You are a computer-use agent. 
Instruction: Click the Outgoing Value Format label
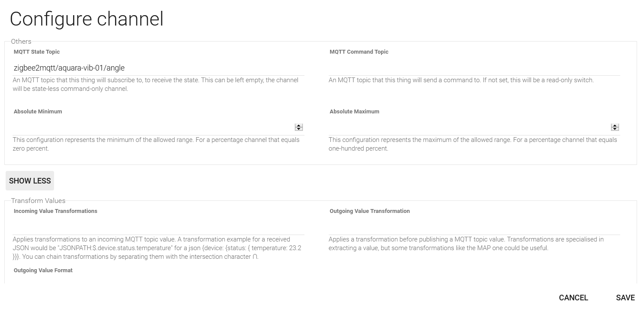click(43, 270)
